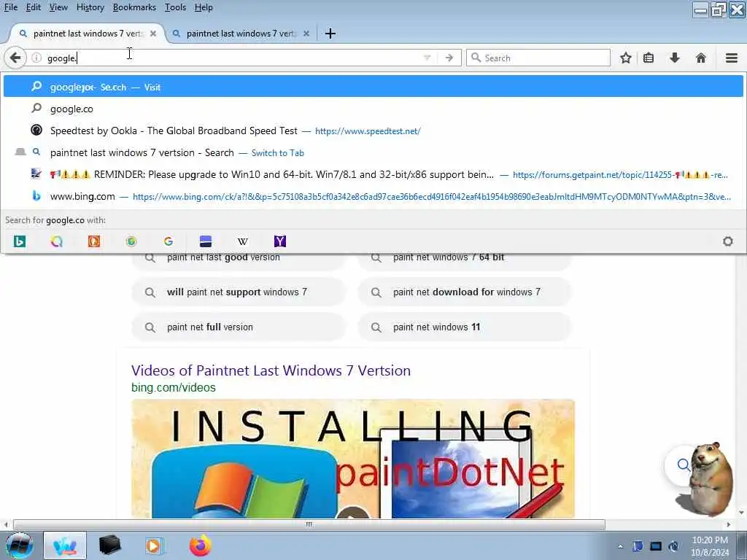Click the Go arrow in the address bar
The image size is (747, 560).
click(449, 58)
